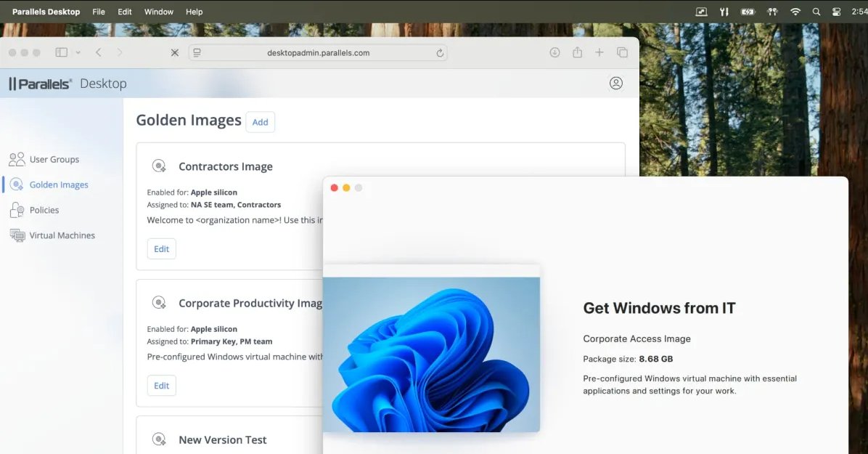This screenshot has width=868, height=454.
Task: Edit the Contractors Image
Action: coord(162,249)
